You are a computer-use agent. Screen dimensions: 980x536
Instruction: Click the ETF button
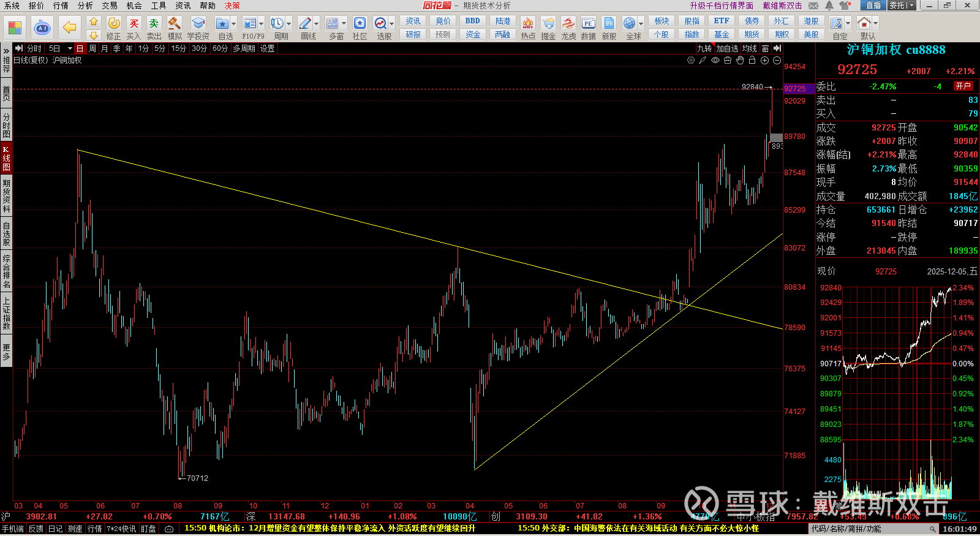(x=722, y=21)
